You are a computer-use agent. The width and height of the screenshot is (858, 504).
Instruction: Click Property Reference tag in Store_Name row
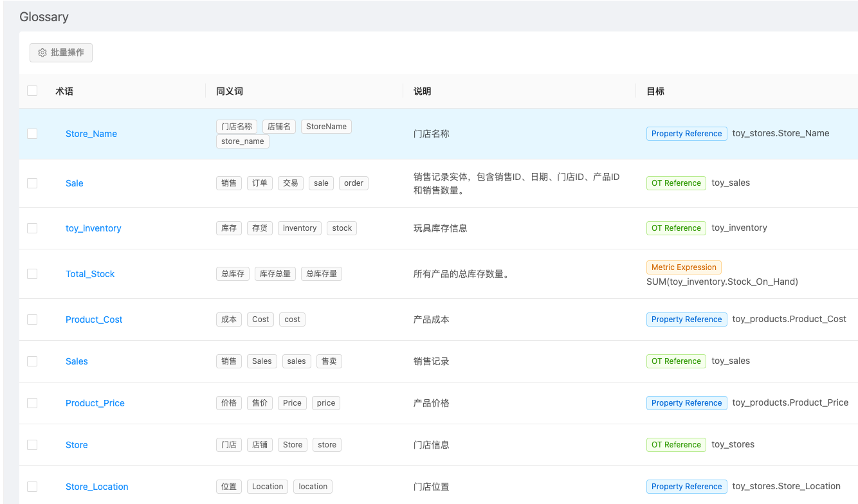click(687, 134)
